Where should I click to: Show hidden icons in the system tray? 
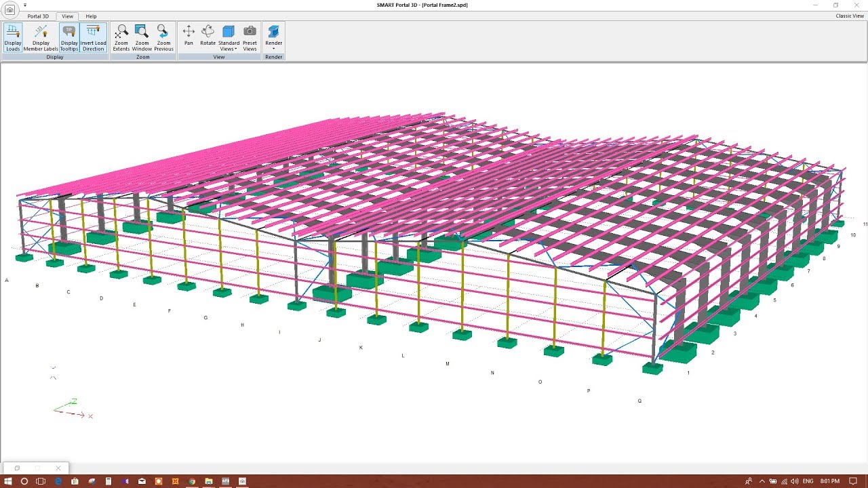click(761, 481)
